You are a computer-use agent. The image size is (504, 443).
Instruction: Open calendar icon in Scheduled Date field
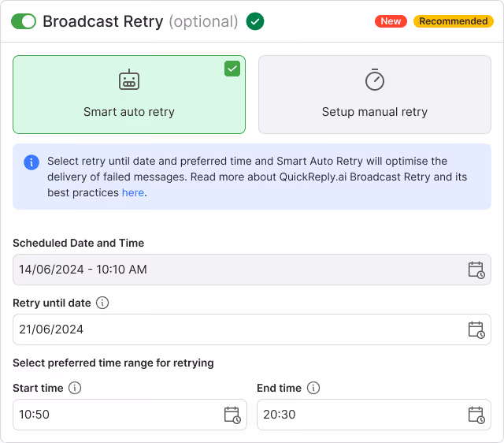[476, 270]
